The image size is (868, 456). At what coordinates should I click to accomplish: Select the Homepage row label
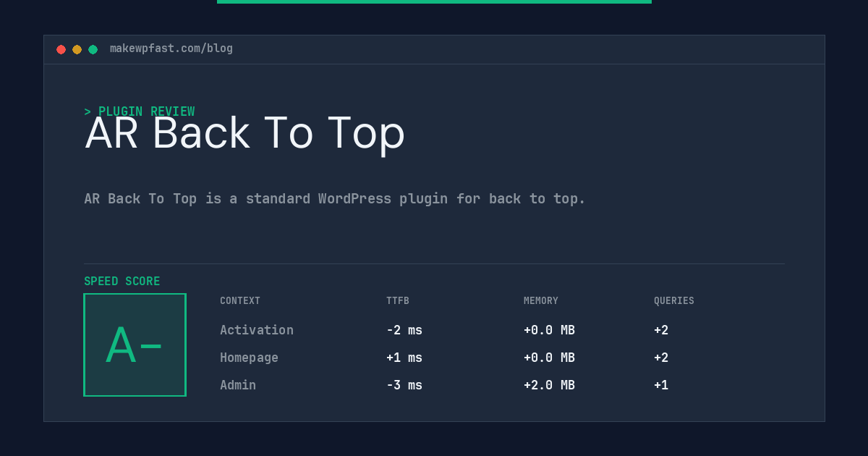pyautogui.click(x=249, y=358)
